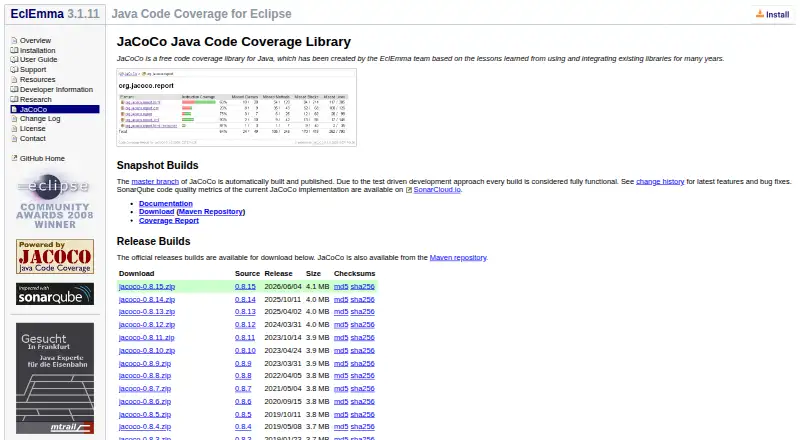Click the page icon next to Overview
The width and height of the screenshot is (800, 440).
click(x=14, y=40)
